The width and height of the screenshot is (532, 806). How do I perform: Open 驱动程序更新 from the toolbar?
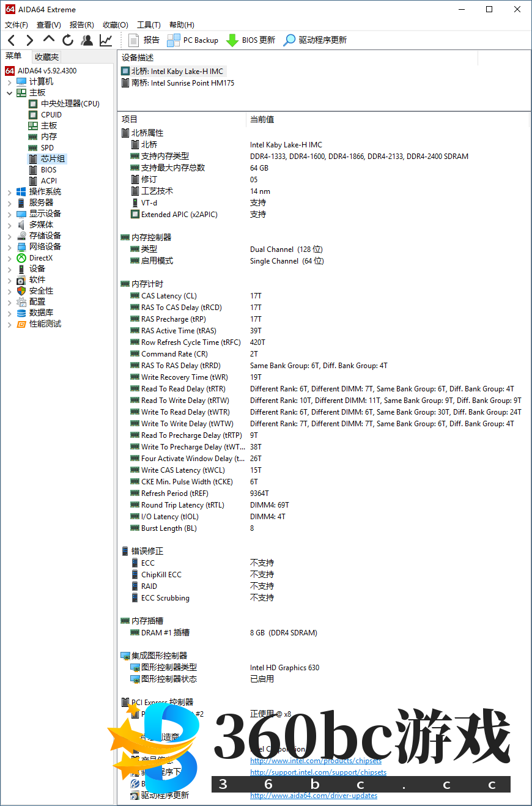[315, 40]
